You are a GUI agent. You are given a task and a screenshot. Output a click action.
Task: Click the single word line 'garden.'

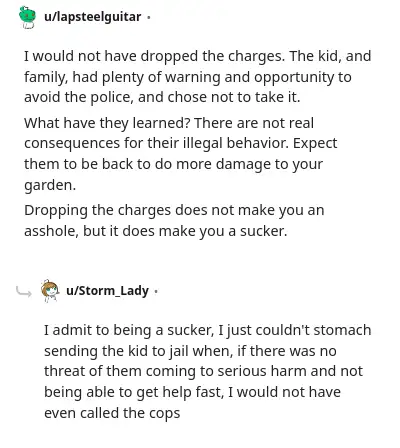pyautogui.click(x=50, y=185)
